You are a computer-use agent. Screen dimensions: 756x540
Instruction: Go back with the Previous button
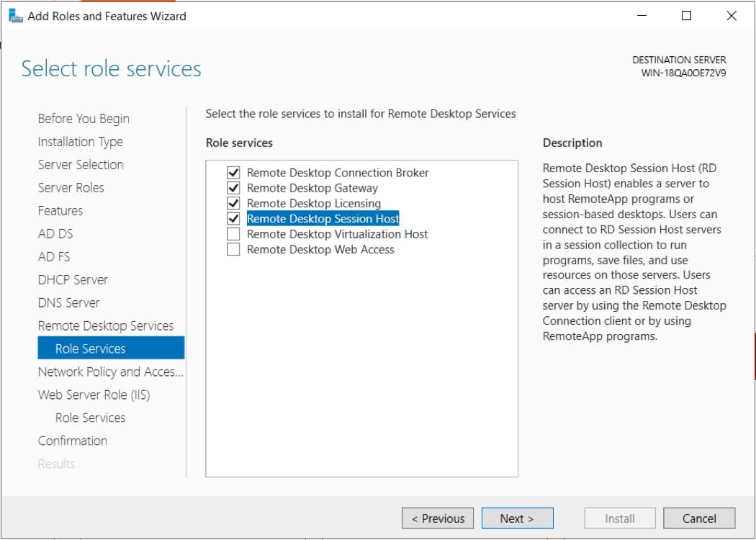(438, 518)
